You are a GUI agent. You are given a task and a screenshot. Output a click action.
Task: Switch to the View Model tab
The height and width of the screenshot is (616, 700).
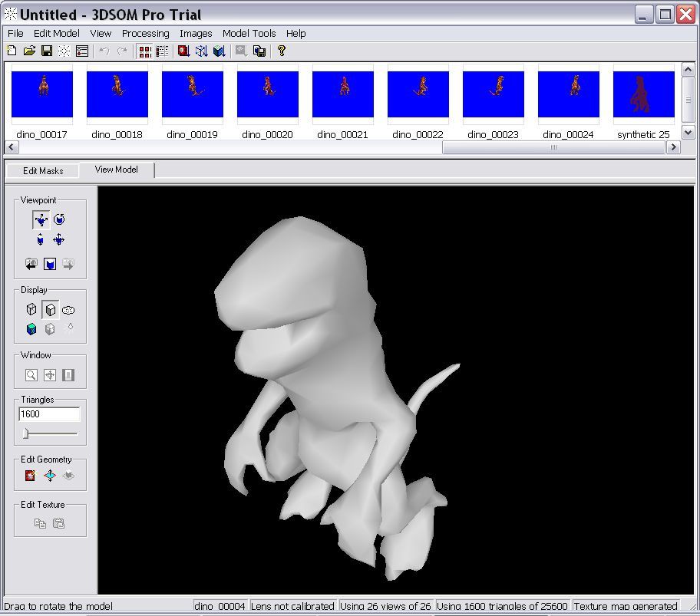click(117, 170)
